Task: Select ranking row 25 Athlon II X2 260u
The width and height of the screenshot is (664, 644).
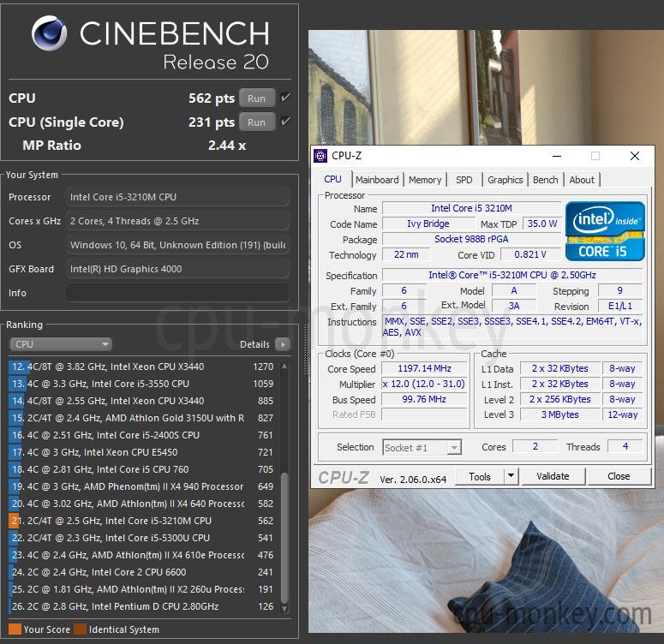Action: pyautogui.click(x=143, y=589)
